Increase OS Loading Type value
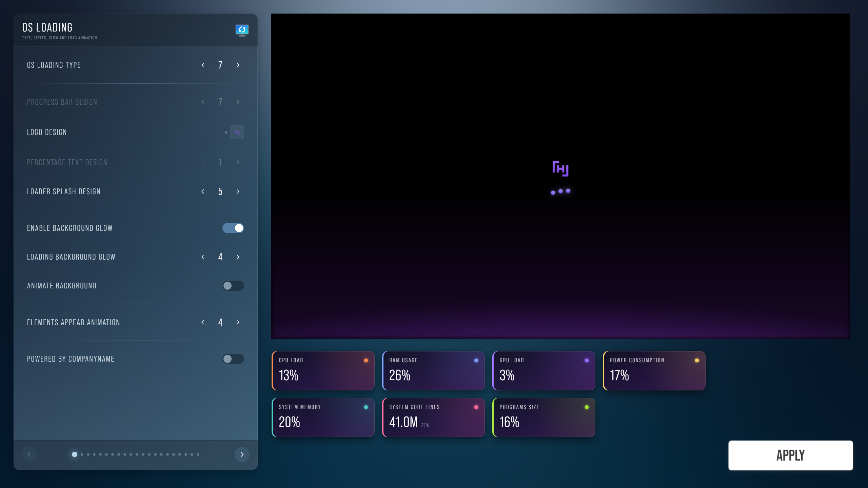868x488 pixels. pyautogui.click(x=238, y=65)
